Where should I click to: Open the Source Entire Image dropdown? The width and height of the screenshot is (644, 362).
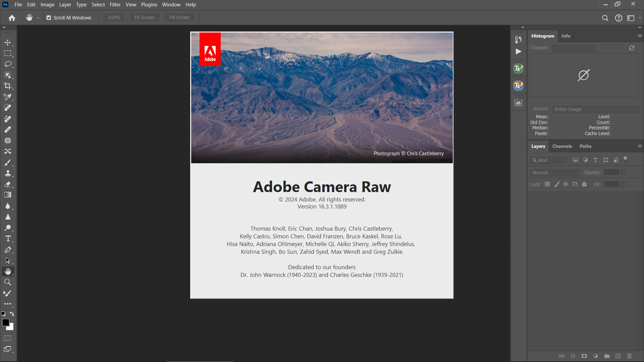tap(596, 109)
